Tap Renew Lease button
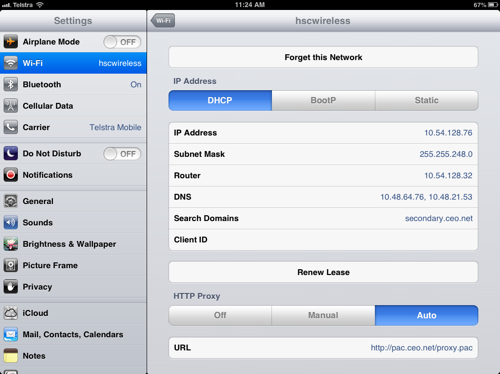This screenshot has height=374, width=500. 323,272
